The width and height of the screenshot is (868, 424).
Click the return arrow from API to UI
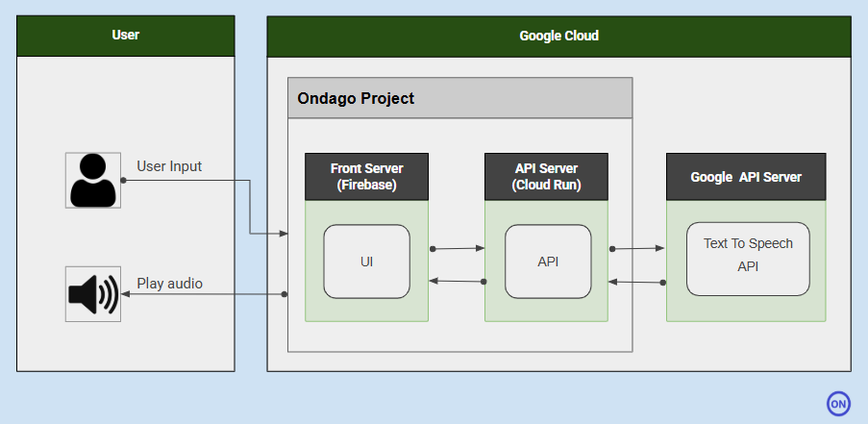(458, 281)
